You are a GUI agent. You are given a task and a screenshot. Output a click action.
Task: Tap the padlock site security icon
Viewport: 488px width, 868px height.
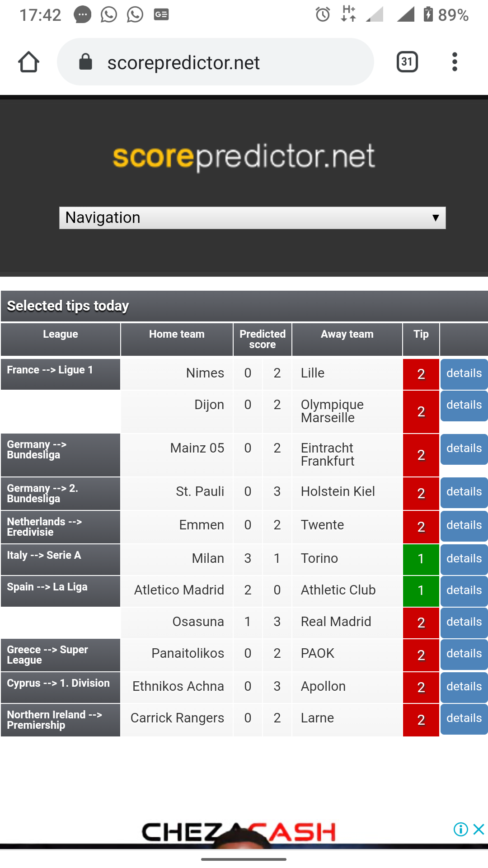[x=85, y=62]
